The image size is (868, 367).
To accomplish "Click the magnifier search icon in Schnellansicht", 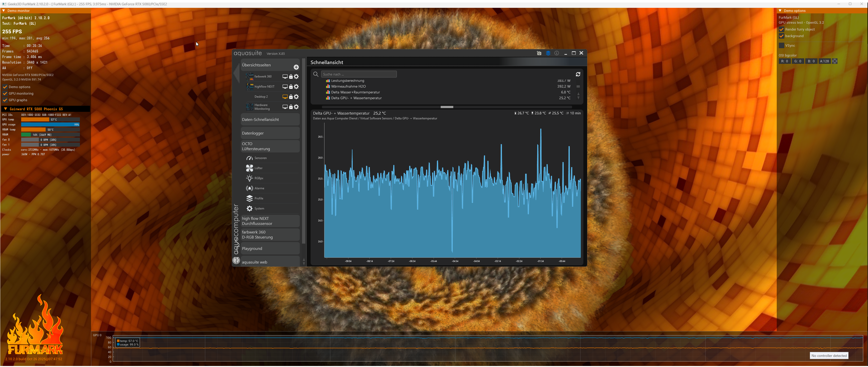I will pyautogui.click(x=316, y=74).
